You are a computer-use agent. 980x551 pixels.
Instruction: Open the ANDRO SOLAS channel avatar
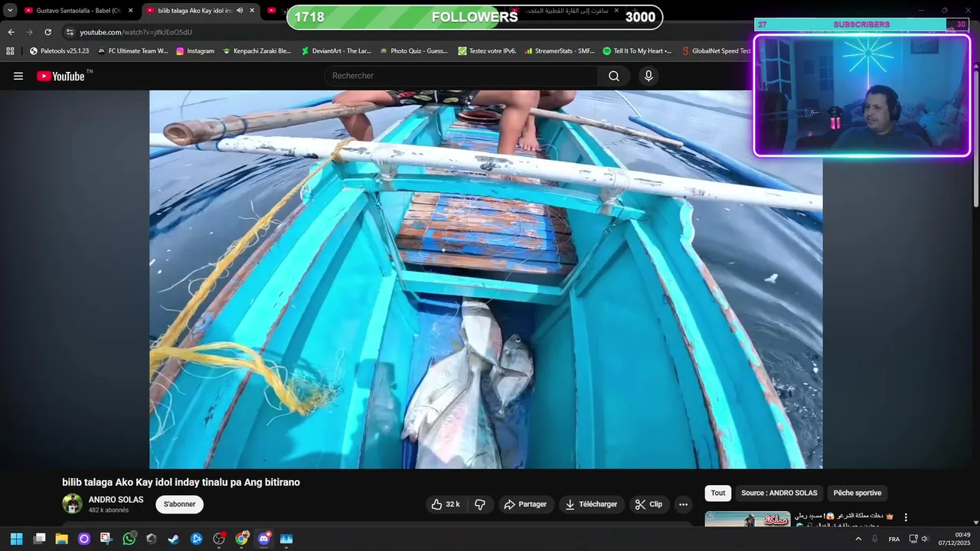72,504
